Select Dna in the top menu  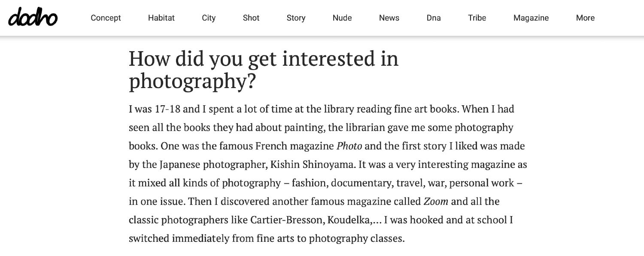(434, 18)
